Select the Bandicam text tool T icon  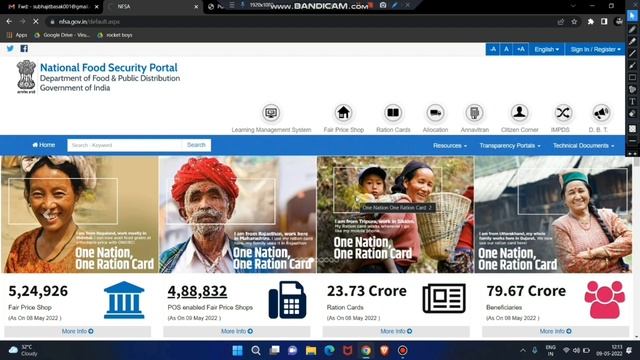pos(632,101)
